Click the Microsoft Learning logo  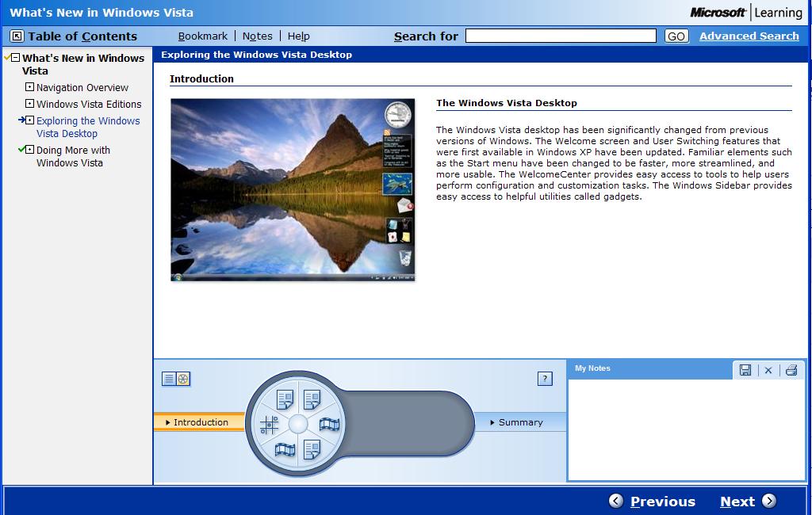tap(745, 13)
